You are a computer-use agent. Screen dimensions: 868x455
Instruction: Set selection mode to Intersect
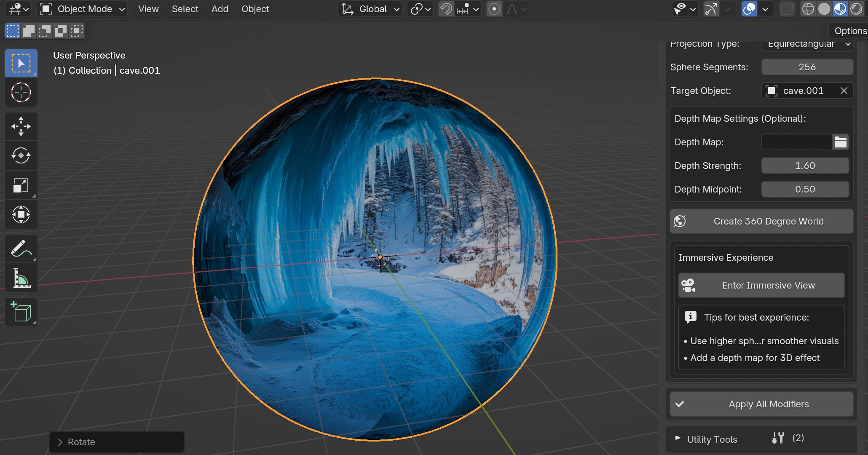pyautogui.click(x=77, y=31)
